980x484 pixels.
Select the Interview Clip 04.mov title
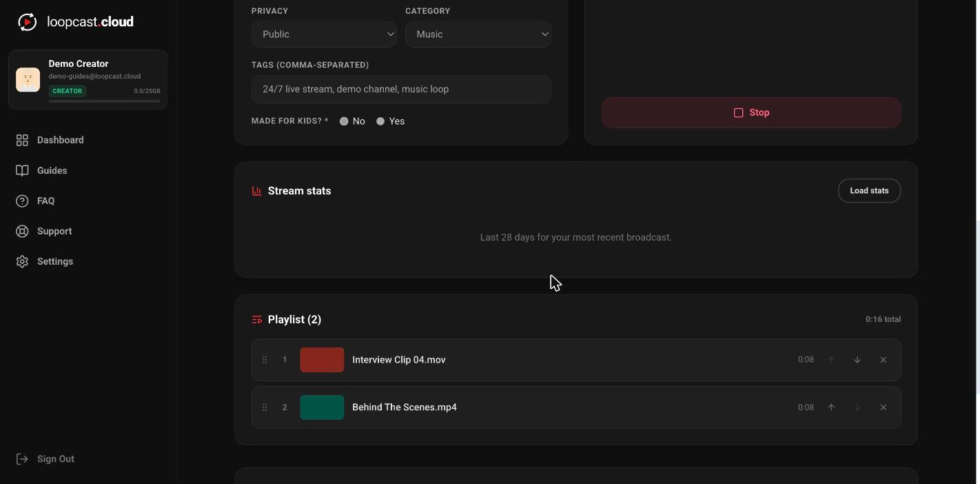[399, 360]
